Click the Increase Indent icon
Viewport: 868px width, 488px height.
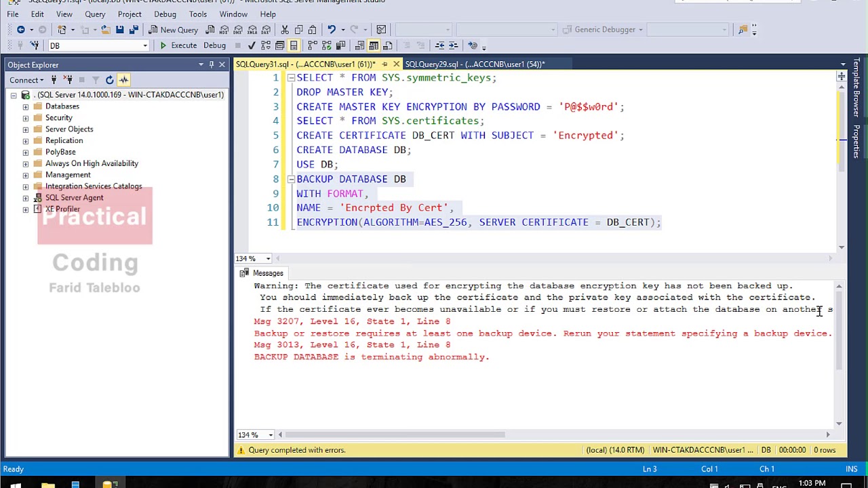click(454, 45)
